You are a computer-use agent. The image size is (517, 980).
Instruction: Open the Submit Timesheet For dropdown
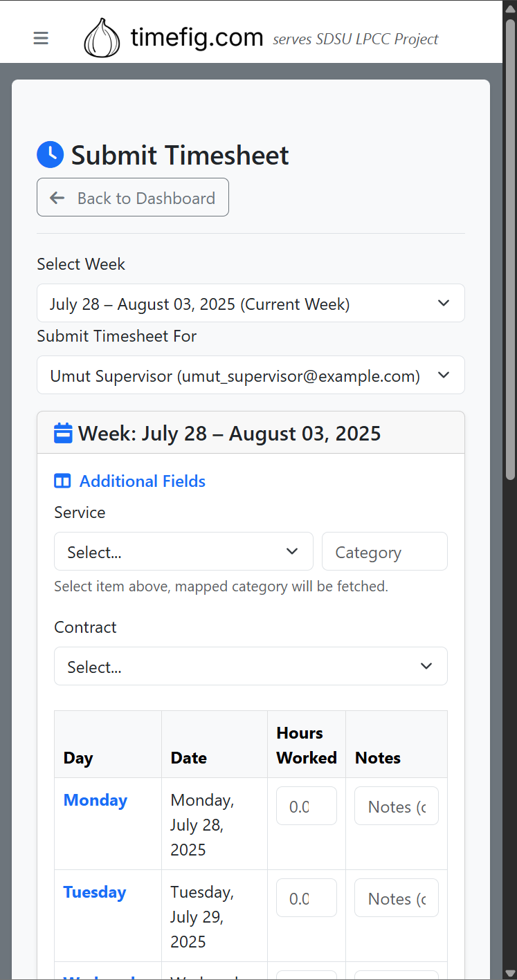pyautogui.click(x=251, y=375)
